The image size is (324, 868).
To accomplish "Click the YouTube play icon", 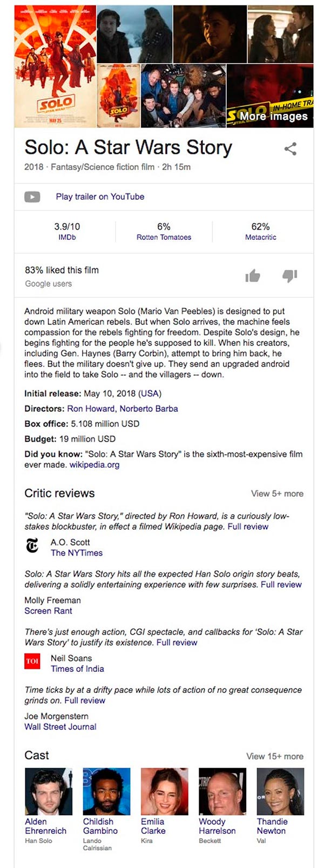I will [32, 197].
